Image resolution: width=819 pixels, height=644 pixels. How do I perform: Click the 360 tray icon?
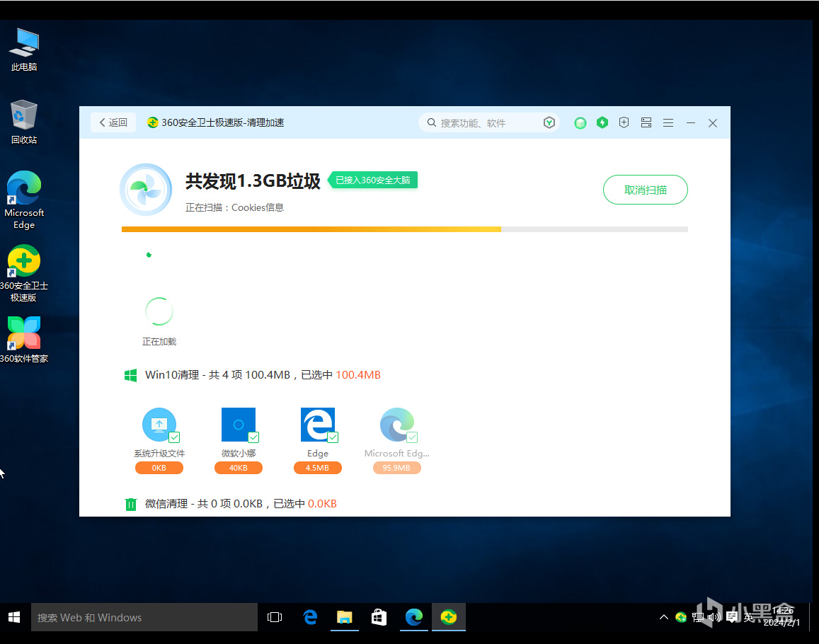pos(680,617)
